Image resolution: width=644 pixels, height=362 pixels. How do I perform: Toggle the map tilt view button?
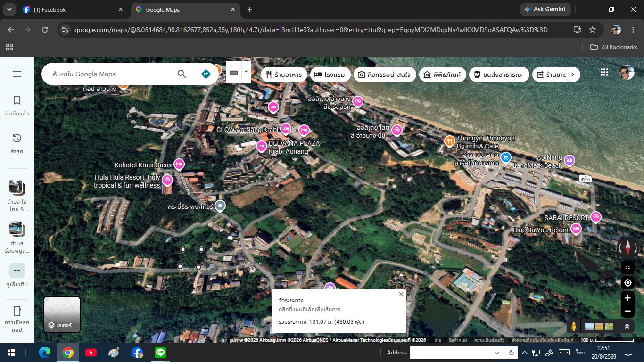coord(627,268)
